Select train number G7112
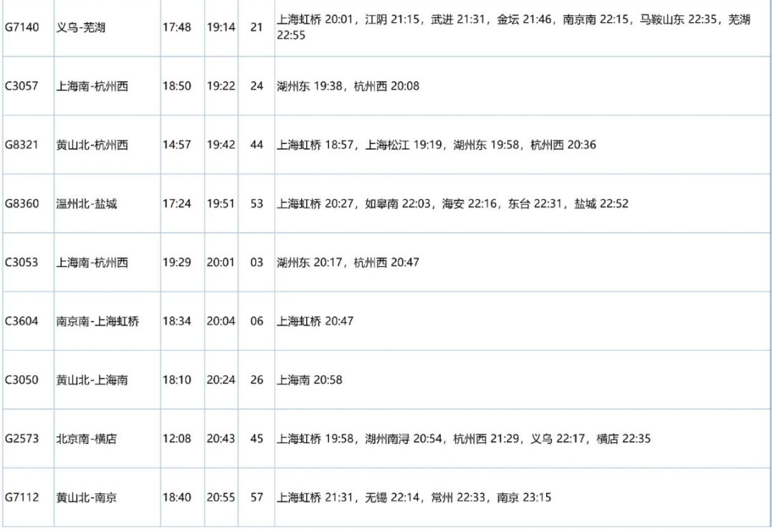The height and width of the screenshot is (532, 774). [x=21, y=497]
